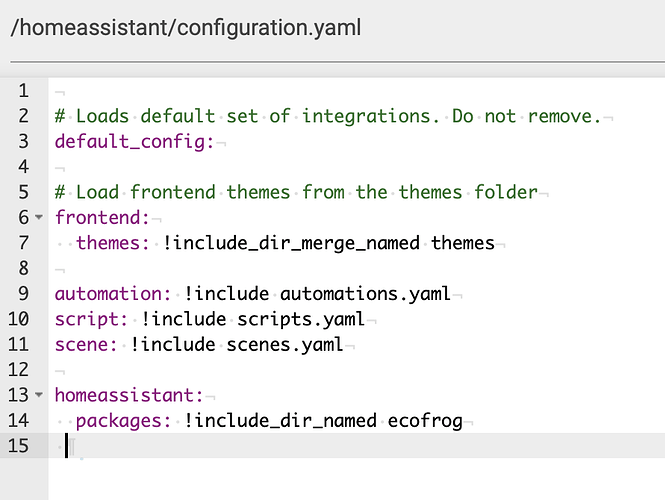Click empty line 12 in editor
Screen dimensions: 665x500
[x=356, y=370]
